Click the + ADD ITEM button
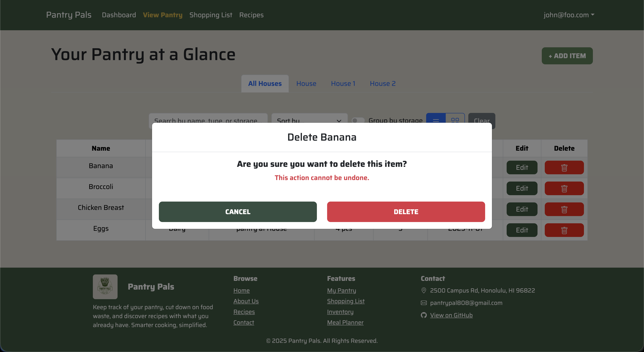The width and height of the screenshot is (644, 352). point(567,56)
